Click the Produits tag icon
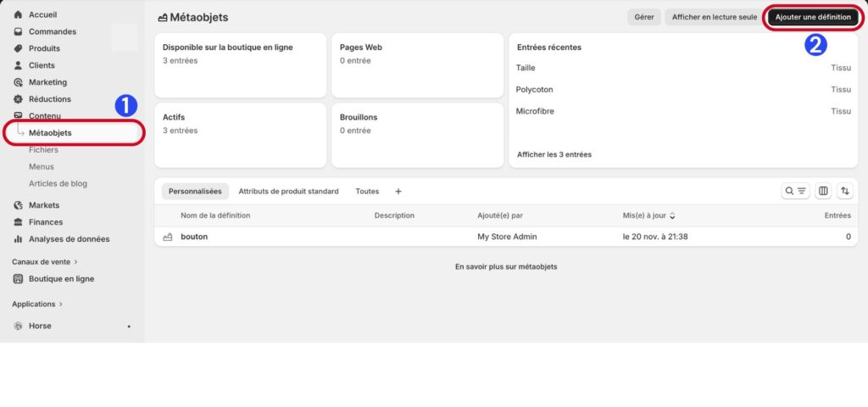This screenshot has width=868, height=407. click(x=18, y=48)
